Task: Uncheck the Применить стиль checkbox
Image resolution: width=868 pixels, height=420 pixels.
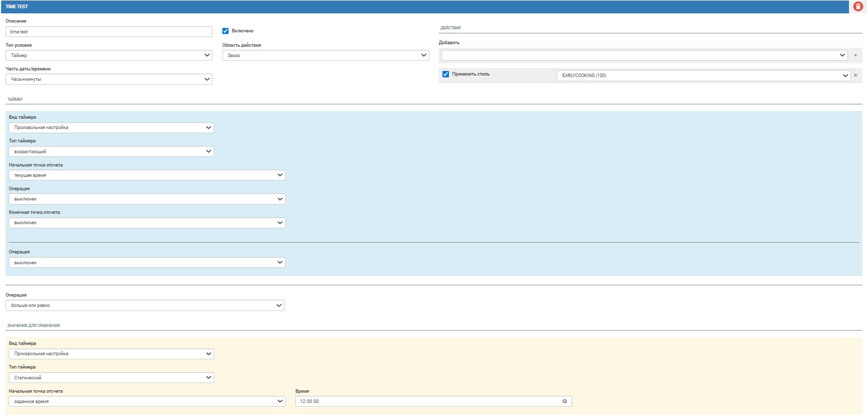Action: tap(445, 75)
